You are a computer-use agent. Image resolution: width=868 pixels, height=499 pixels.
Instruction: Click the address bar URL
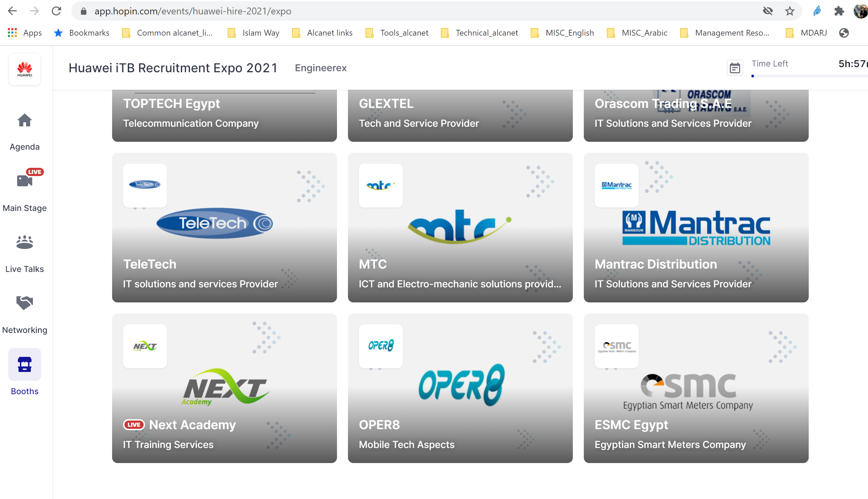[193, 11]
